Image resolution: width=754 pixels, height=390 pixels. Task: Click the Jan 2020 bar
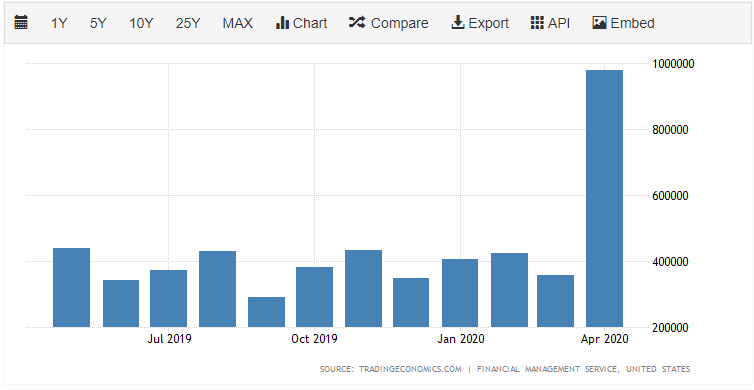click(460, 293)
